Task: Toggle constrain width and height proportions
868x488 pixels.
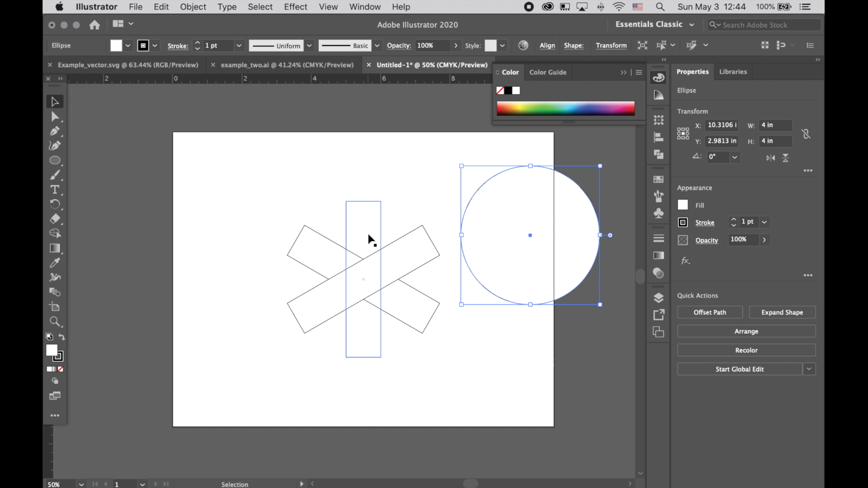Action: 806,134
